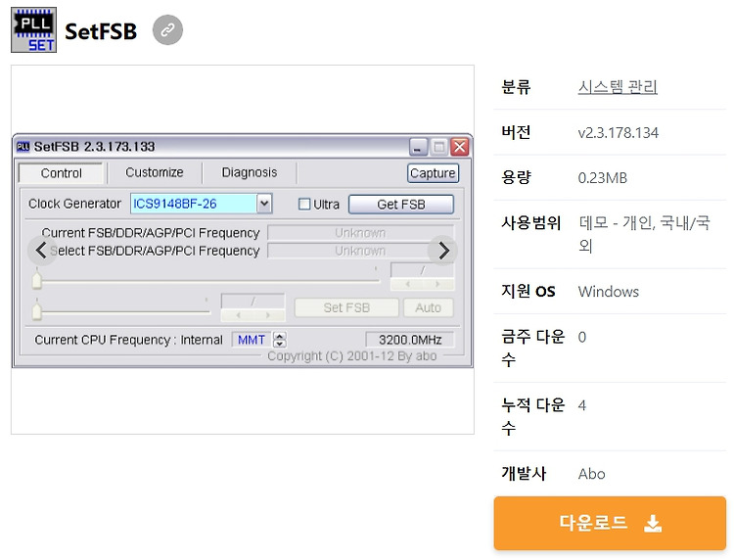Show previous screenshot with left arrow
This screenshot has width=734, height=560.
pyautogui.click(x=41, y=250)
